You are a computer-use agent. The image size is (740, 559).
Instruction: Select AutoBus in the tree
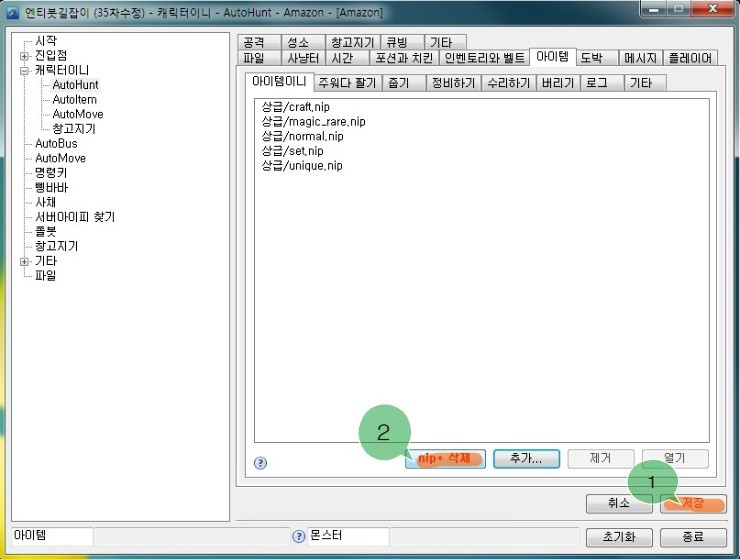pos(56,144)
